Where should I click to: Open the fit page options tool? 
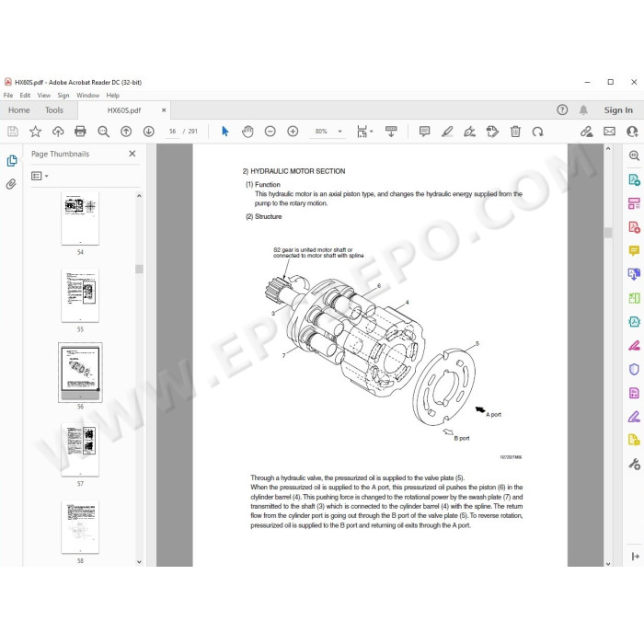pyautogui.click(x=364, y=132)
